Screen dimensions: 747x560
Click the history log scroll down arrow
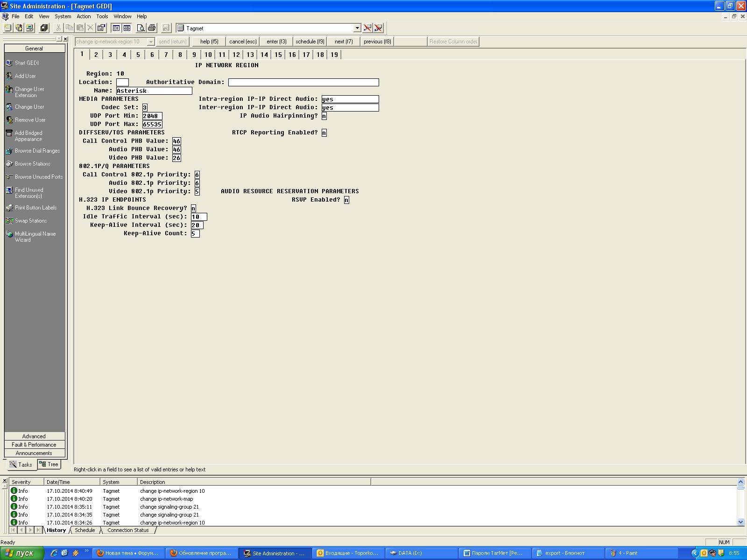pyautogui.click(x=741, y=522)
